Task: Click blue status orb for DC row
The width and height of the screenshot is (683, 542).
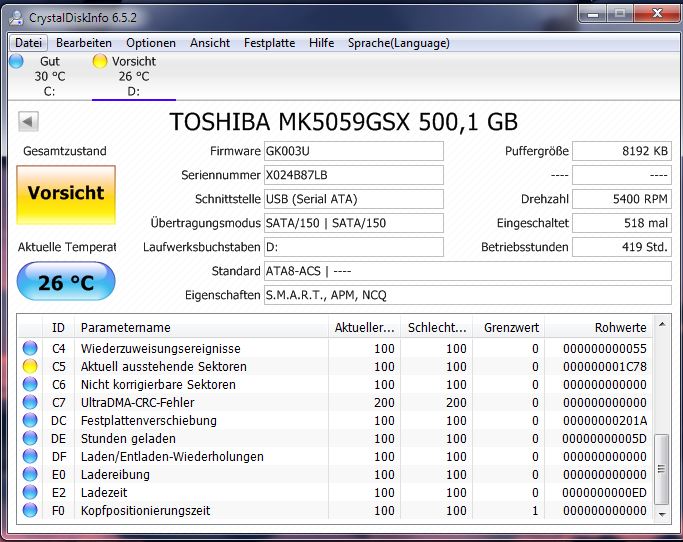Action: tap(30, 420)
